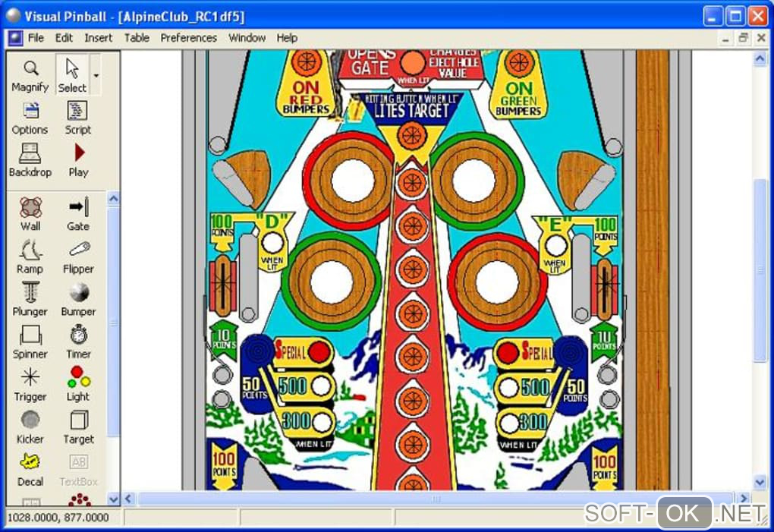
Task: Click the TextBox tool
Action: point(78,469)
